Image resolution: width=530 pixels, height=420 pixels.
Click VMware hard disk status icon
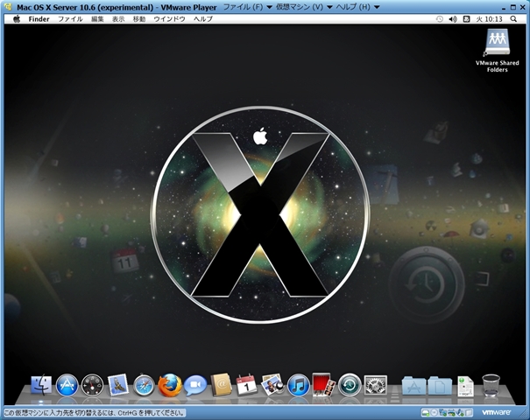[x=426, y=413]
